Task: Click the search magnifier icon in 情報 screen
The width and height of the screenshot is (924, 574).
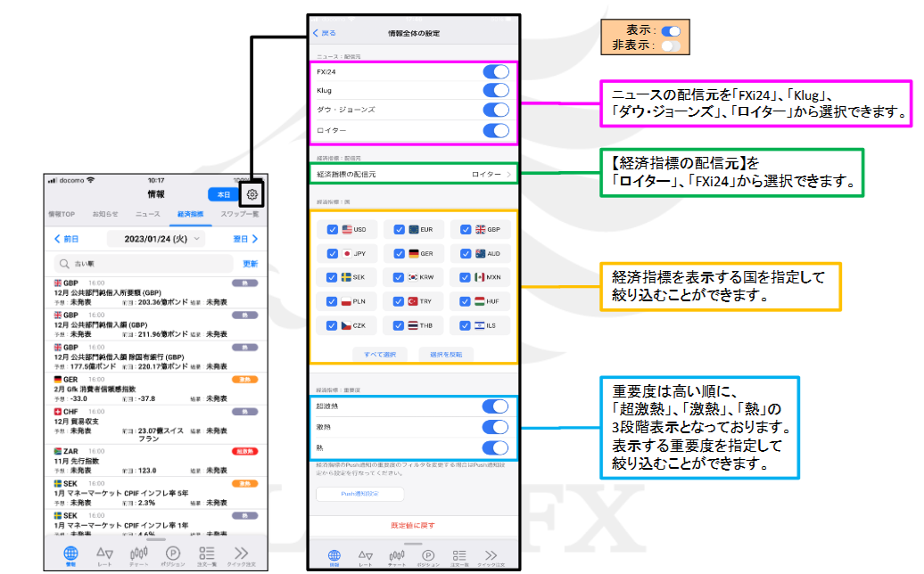Action: [64, 264]
